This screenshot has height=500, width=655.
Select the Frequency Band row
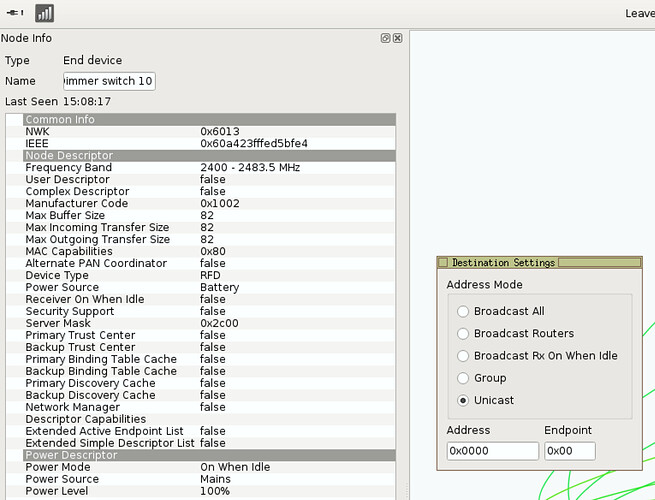(x=201, y=168)
